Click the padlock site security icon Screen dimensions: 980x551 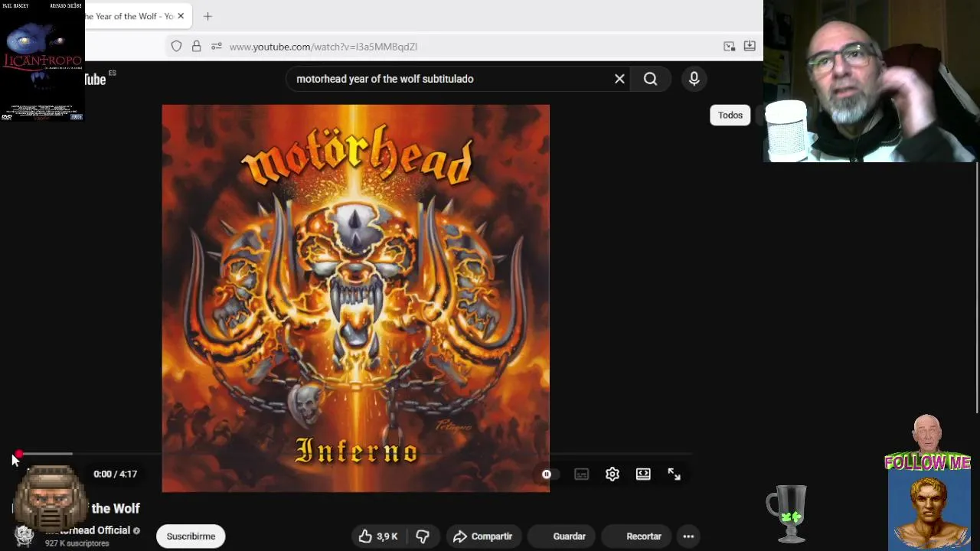point(197,47)
